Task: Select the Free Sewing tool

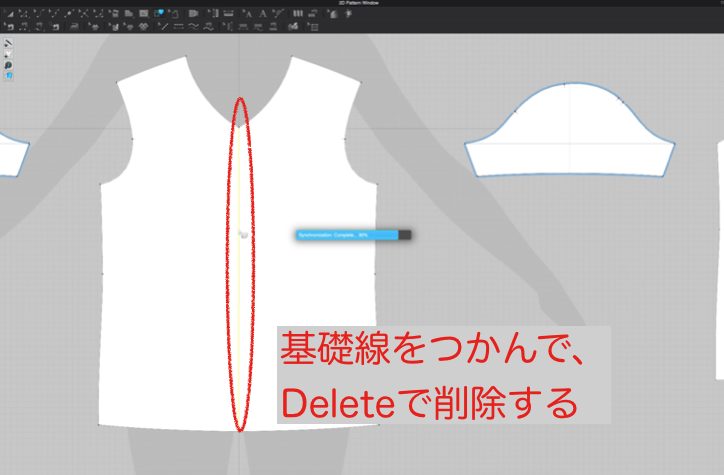Action: (39, 27)
